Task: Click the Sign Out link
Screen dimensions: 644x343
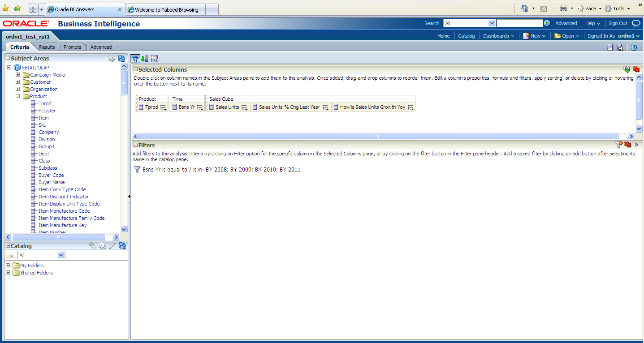Action: pos(618,23)
